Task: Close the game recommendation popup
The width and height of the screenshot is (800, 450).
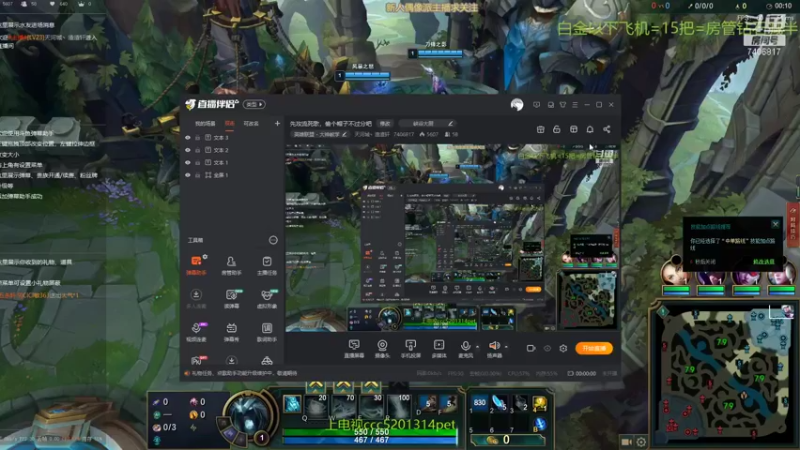Action: tap(776, 224)
